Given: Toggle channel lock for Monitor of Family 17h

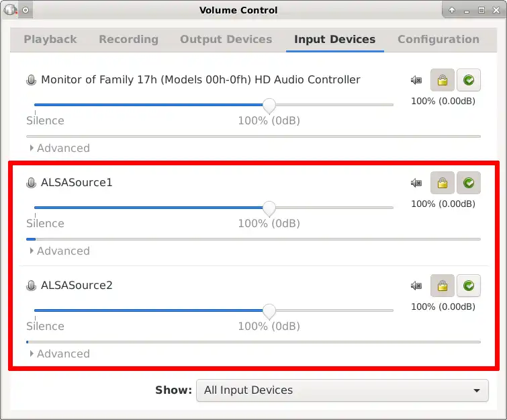Looking at the screenshot, I should pos(442,81).
